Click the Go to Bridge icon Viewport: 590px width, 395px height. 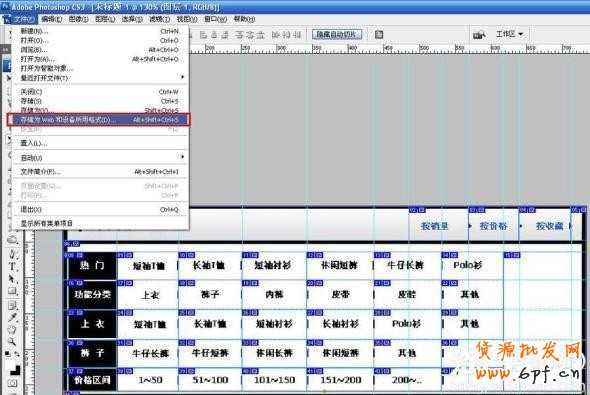[x=479, y=35]
